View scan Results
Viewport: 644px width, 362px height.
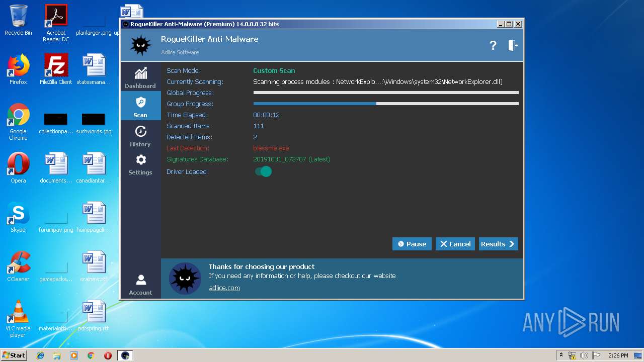coord(498,244)
